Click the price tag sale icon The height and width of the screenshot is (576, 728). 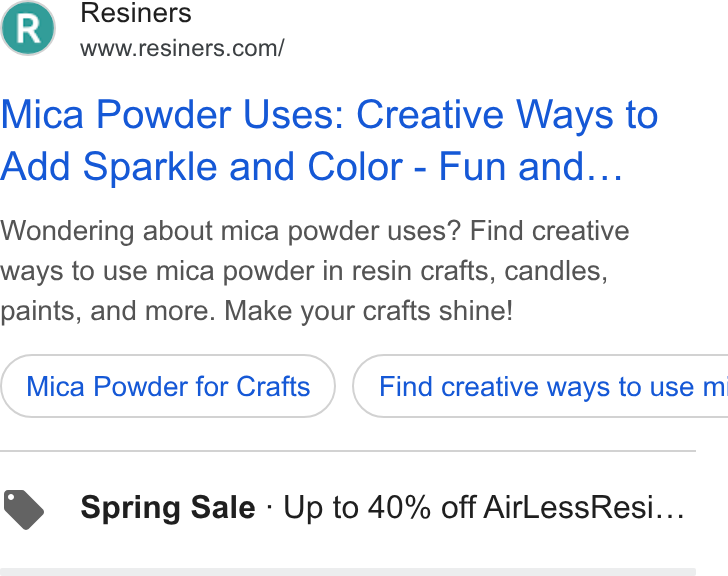(x=24, y=509)
